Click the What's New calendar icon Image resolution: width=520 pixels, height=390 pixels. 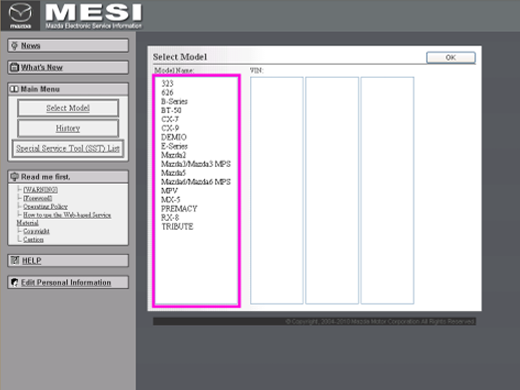[14, 67]
